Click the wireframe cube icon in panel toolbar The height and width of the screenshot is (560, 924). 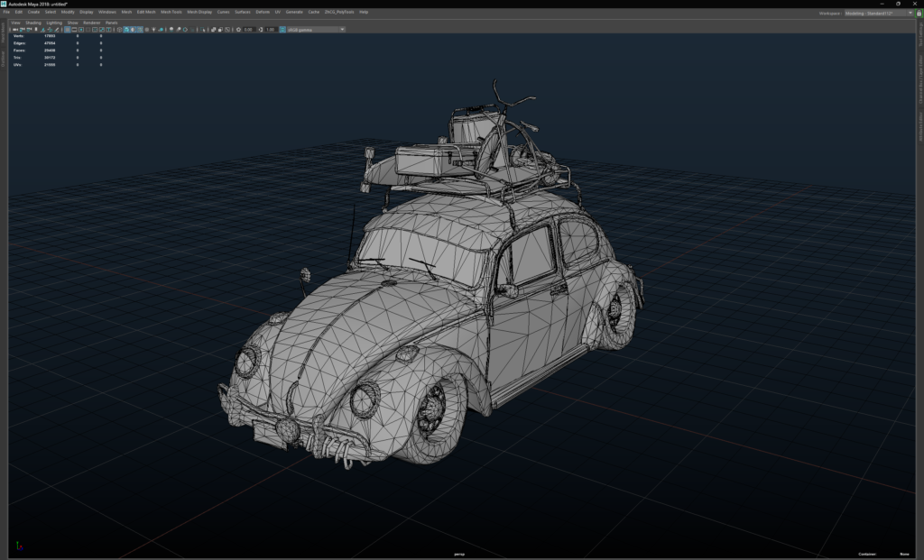tap(120, 30)
